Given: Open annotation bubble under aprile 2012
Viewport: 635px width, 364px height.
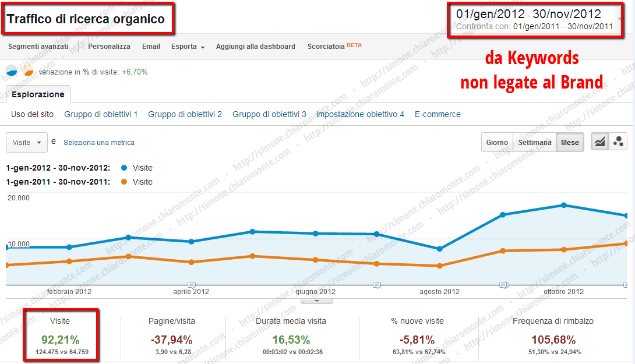Looking at the screenshot, I should (x=192, y=285).
